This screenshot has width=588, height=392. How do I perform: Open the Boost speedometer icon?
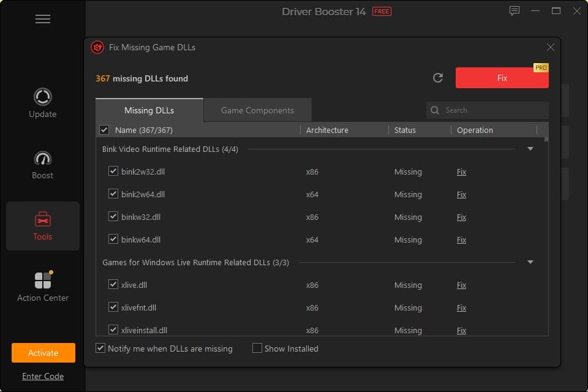click(x=43, y=158)
